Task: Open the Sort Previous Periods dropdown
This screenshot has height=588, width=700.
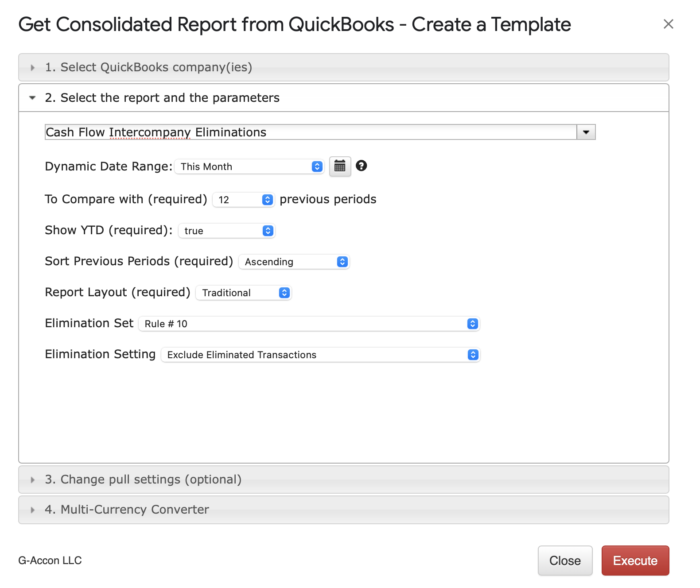Action: coord(294,262)
